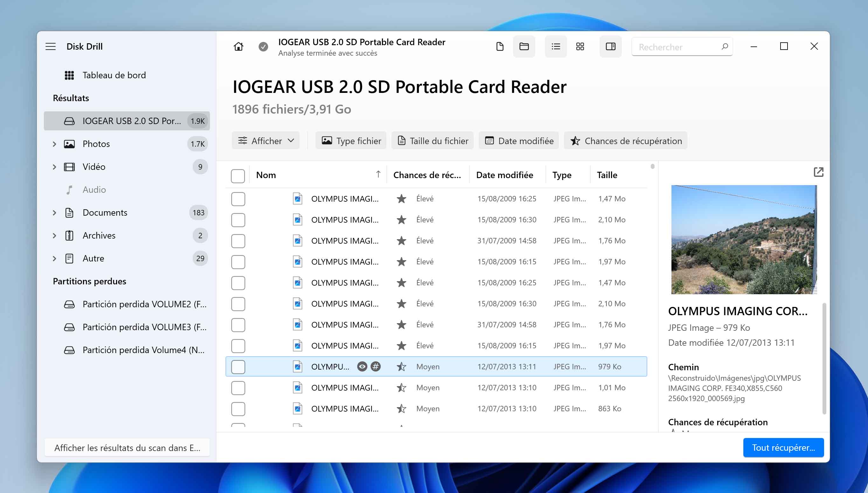Click the list view icon
This screenshot has height=493, width=868.
point(554,46)
